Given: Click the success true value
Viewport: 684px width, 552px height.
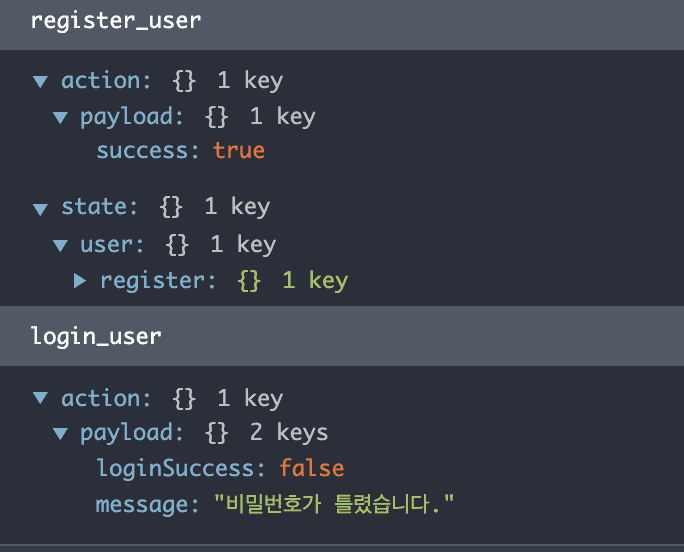Looking at the screenshot, I should coord(239,151).
